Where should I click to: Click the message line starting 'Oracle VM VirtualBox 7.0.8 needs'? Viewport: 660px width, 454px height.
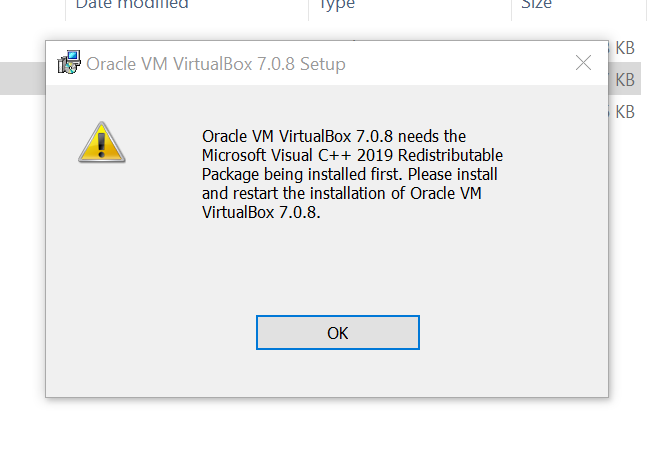tap(334, 136)
